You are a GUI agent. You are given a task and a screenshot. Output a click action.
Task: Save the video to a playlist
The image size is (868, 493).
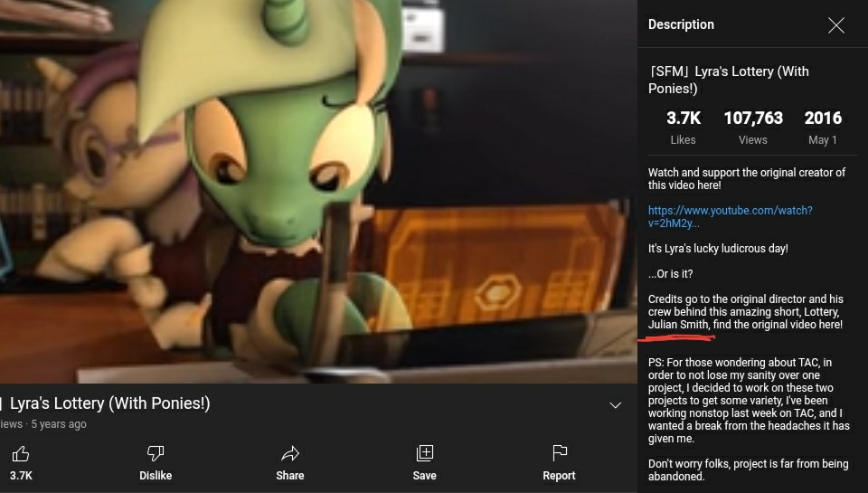[425, 453]
